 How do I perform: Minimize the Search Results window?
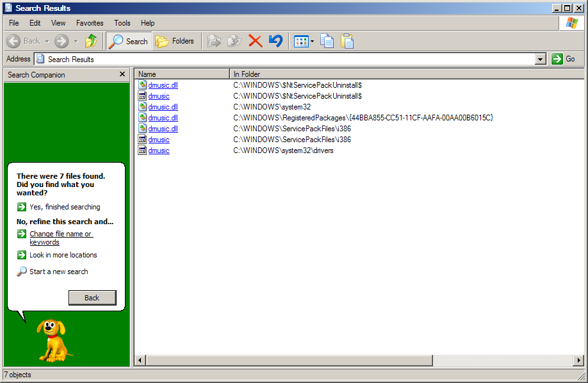[557, 8]
